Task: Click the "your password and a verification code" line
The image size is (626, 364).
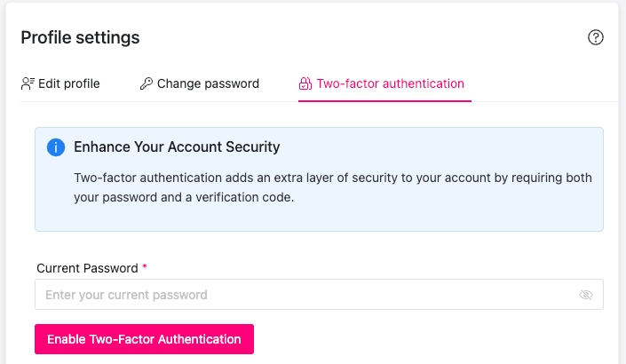Action: (x=183, y=198)
